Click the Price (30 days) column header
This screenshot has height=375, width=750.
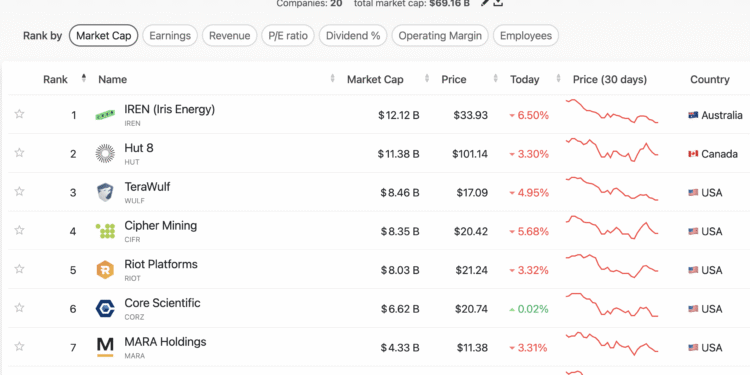click(x=610, y=79)
